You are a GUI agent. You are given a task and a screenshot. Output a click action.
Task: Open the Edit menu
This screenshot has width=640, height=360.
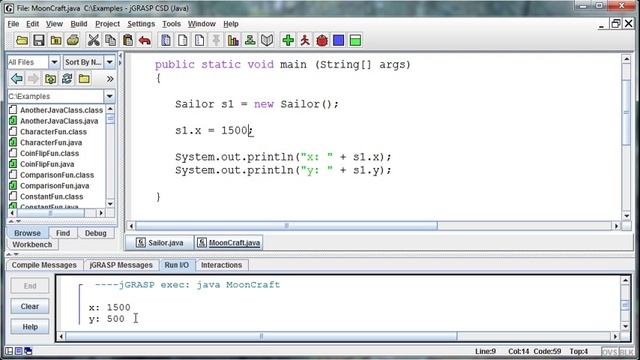click(32, 24)
